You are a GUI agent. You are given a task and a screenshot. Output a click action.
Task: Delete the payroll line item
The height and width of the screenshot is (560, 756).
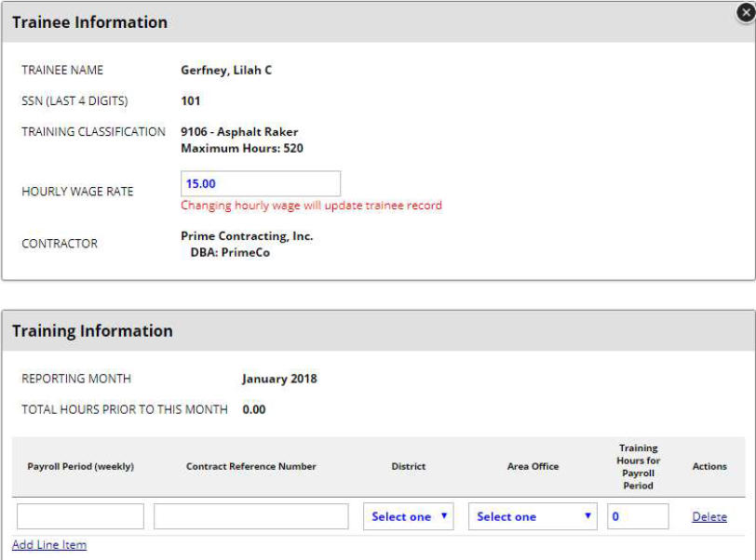(x=709, y=517)
